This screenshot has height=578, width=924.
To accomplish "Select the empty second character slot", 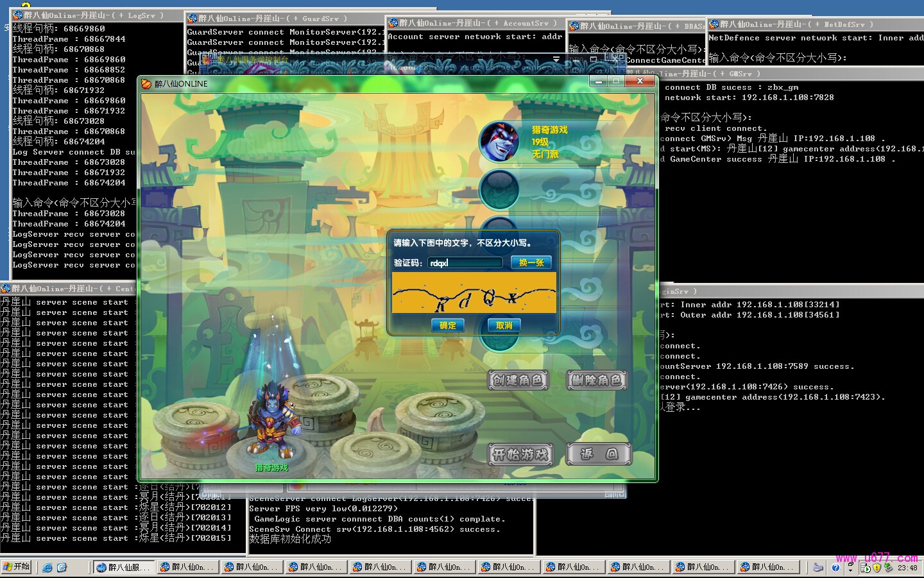I will click(x=499, y=190).
